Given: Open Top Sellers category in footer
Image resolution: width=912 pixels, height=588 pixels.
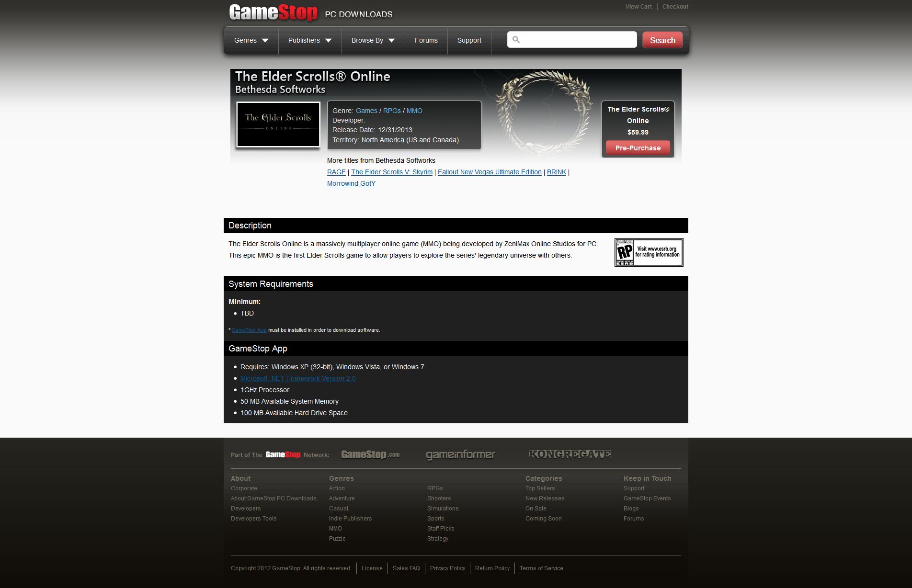Looking at the screenshot, I should click(x=540, y=488).
